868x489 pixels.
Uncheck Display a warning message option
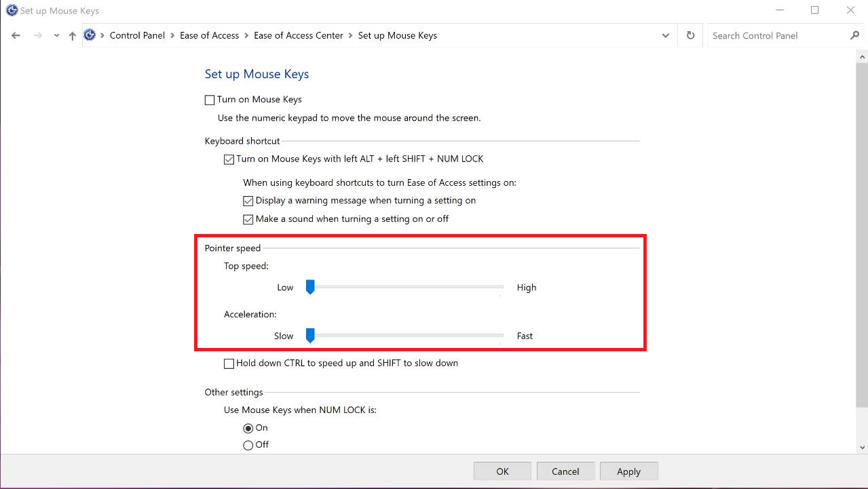(x=248, y=201)
